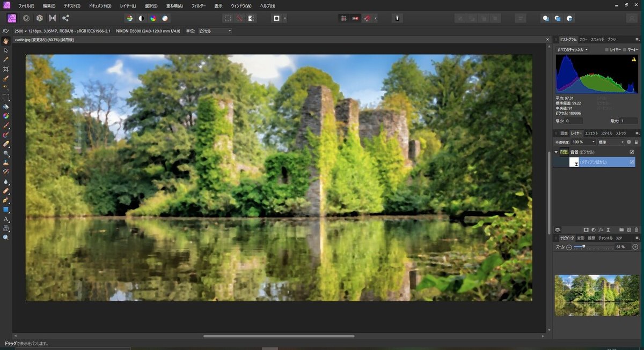Toggle Quick Mask button
The height and width of the screenshot is (350, 644).
tap(277, 18)
